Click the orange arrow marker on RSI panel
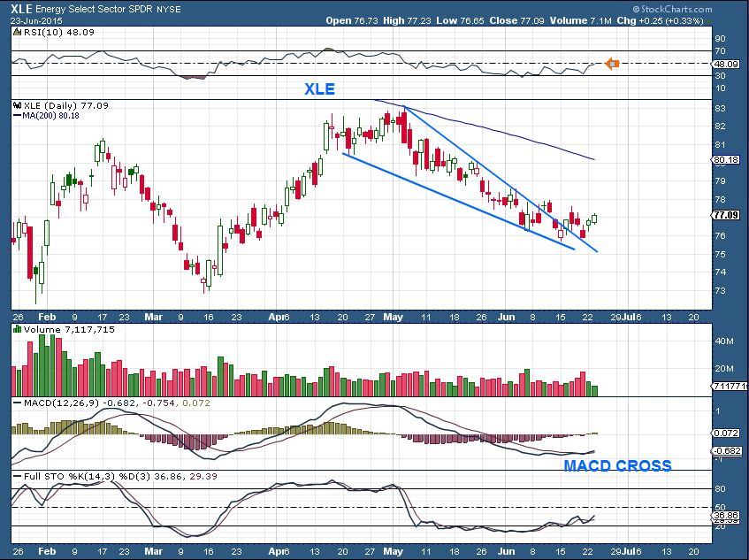The height and width of the screenshot is (560, 749). [613, 63]
